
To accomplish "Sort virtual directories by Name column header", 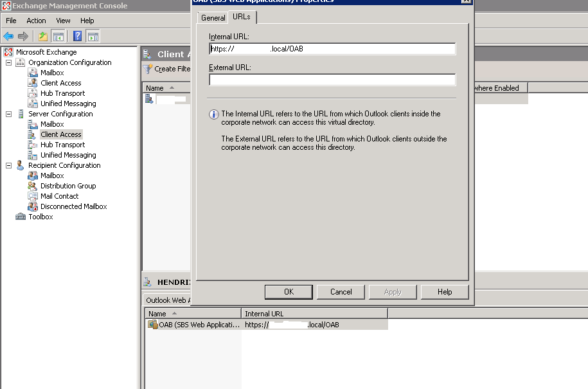I will 193,314.
